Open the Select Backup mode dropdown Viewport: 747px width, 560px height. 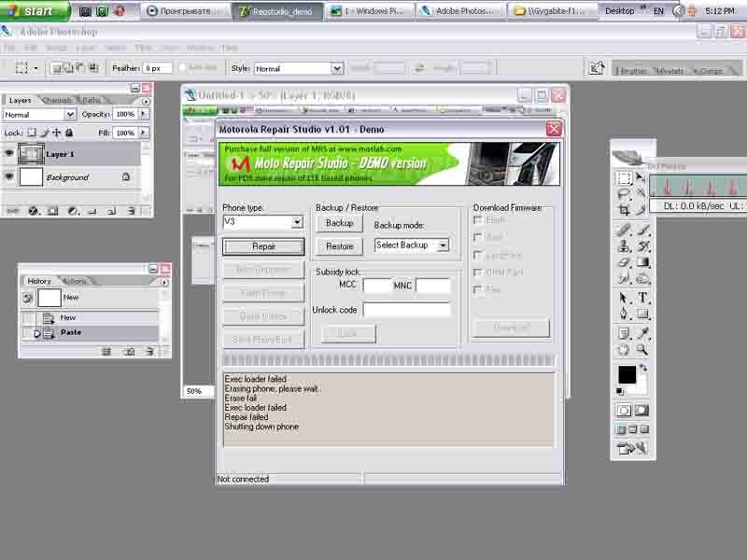(x=443, y=245)
